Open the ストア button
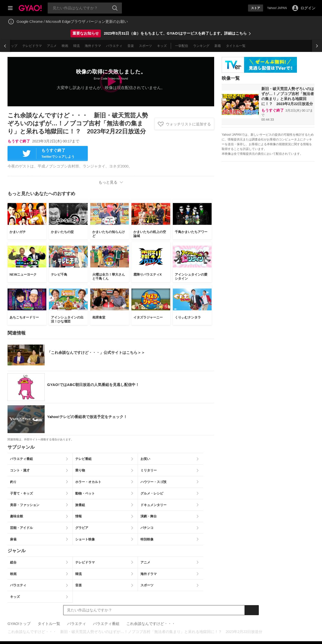The height and width of the screenshot is (644, 322). [x=256, y=8]
